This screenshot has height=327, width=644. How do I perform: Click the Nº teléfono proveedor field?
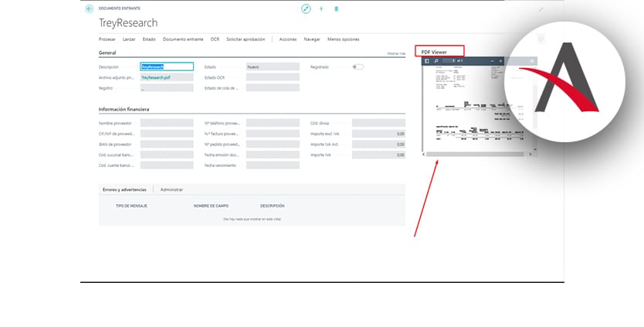(273, 123)
